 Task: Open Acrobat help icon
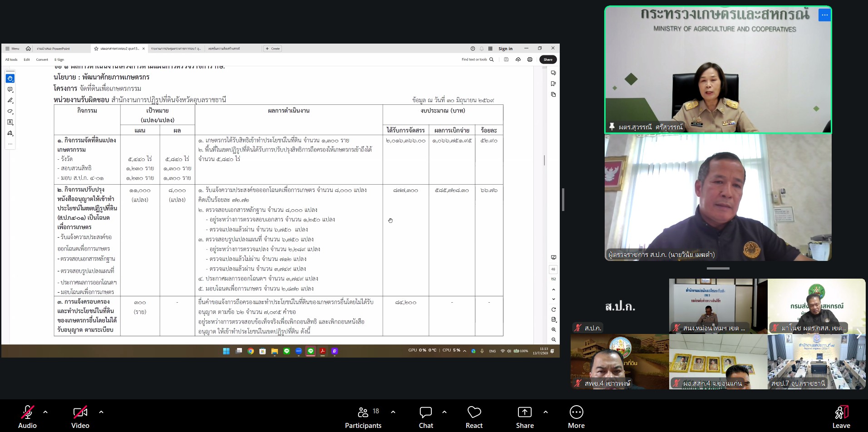pyautogui.click(x=473, y=49)
